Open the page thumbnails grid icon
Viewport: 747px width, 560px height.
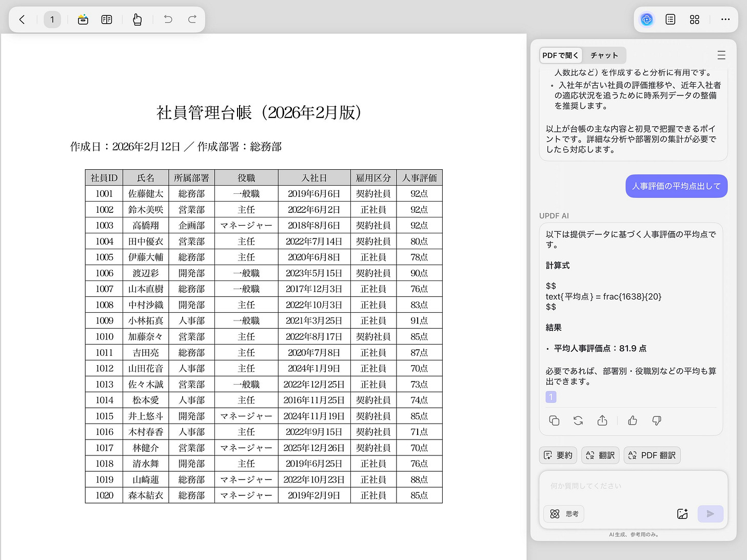(x=694, y=19)
